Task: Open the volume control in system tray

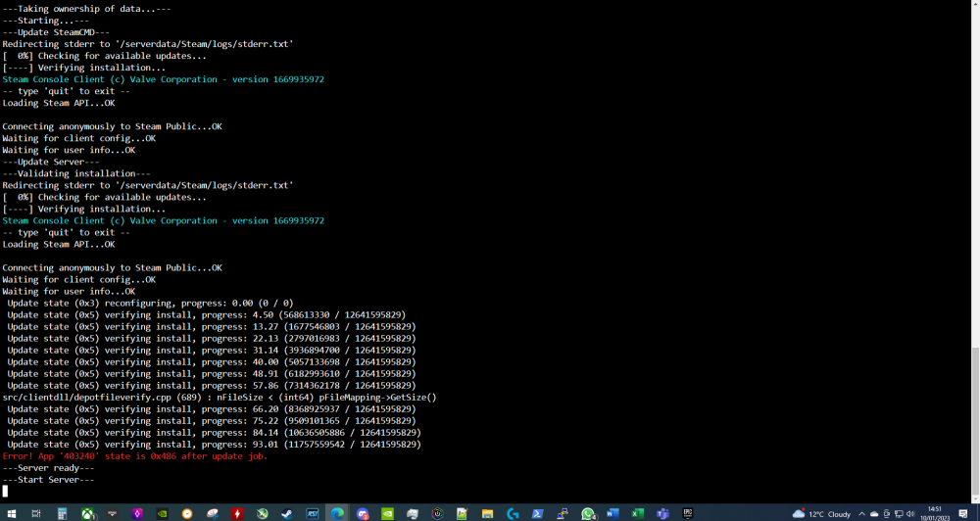Action: (910, 514)
